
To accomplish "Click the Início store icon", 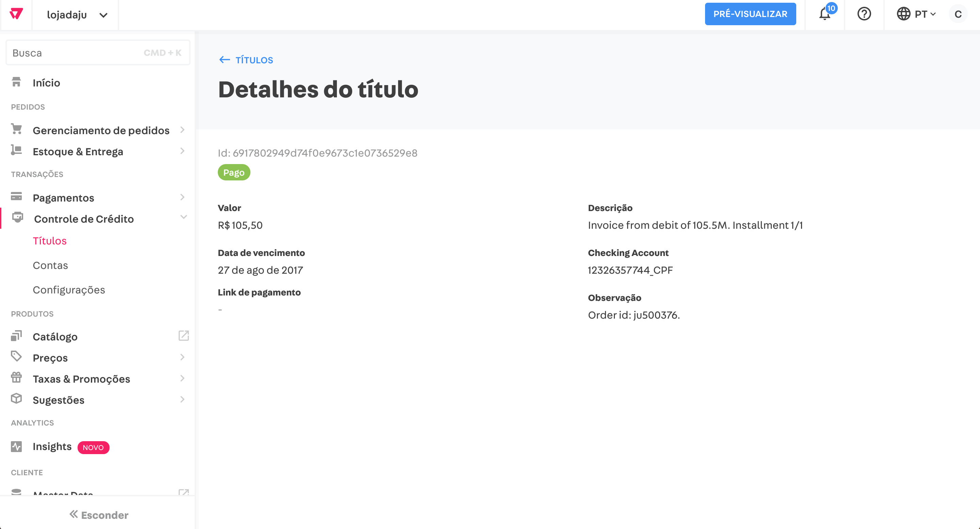I will 16,82.
